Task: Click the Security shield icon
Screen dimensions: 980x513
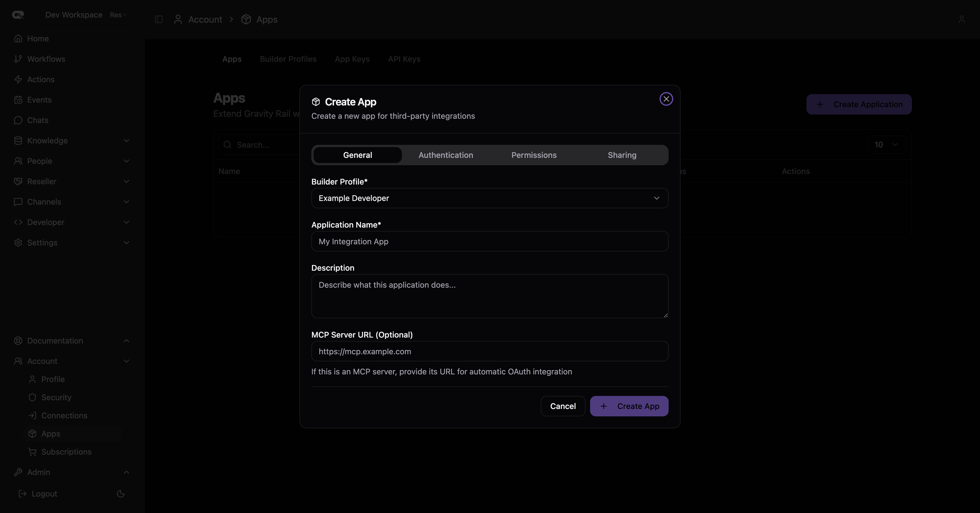Action: (x=32, y=397)
